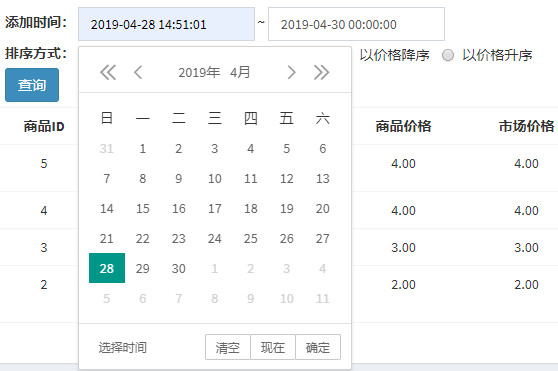This screenshot has height=371, width=558.
Task: Choose date 27 in the calendar
Action: coord(323,238)
